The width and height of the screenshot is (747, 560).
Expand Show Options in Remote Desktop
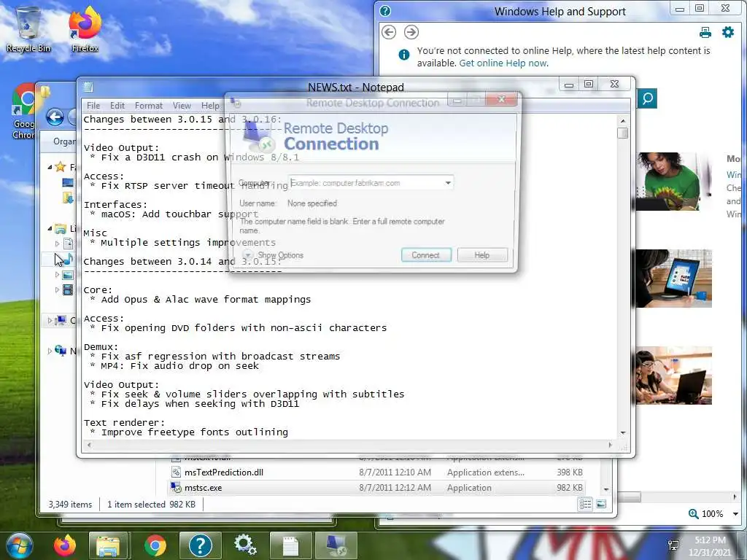click(274, 255)
